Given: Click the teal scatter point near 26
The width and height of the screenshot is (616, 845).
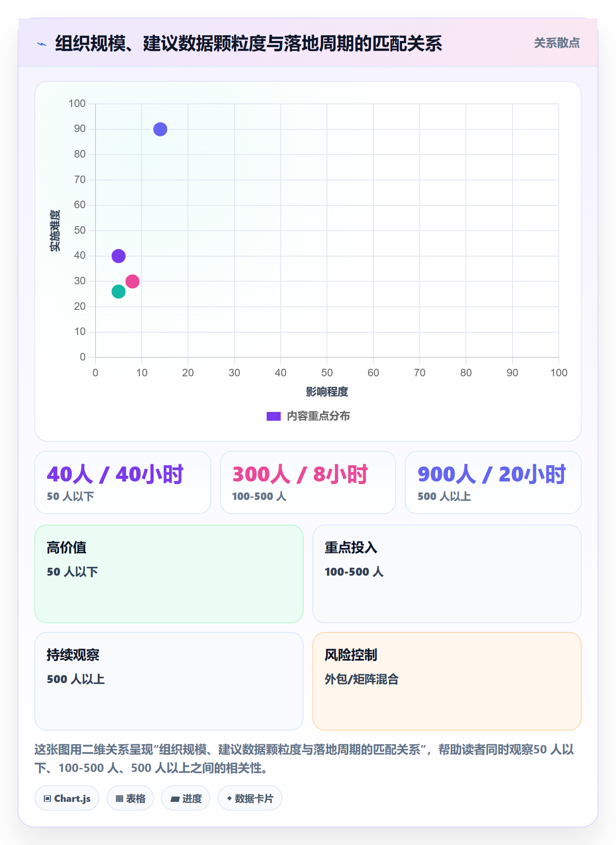Looking at the screenshot, I should pyautogui.click(x=118, y=291).
